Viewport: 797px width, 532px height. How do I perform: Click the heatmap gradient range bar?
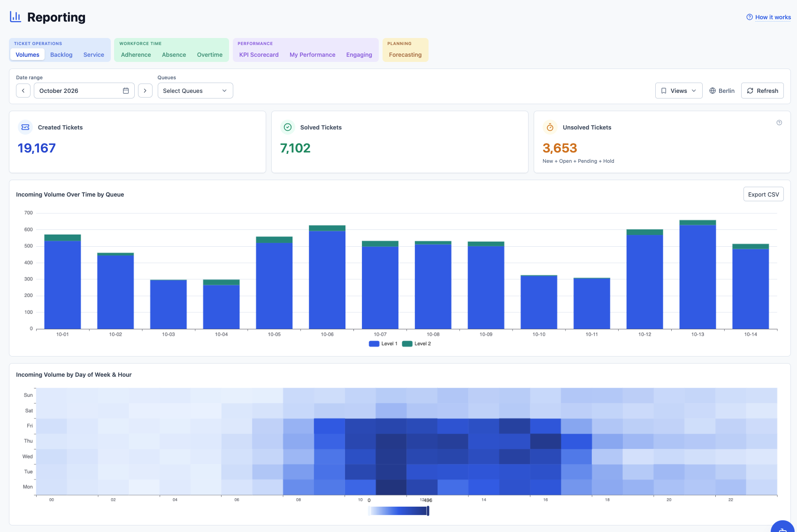(x=398, y=511)
